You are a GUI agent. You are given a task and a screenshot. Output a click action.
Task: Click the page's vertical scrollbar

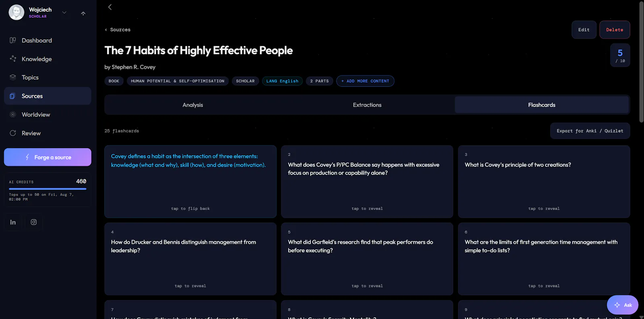click(642, 62)
